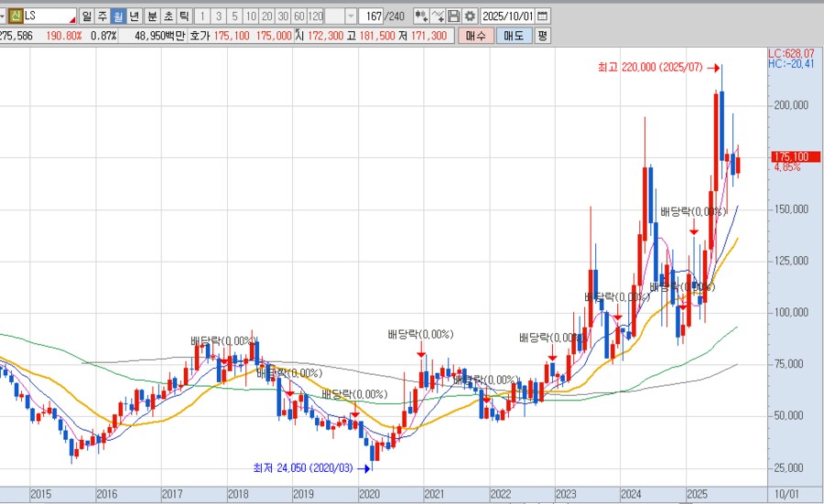Viewport: 824px width, 504px height.
Task: Save chart using the floppy disk icon
Action: tap(453, 16)
